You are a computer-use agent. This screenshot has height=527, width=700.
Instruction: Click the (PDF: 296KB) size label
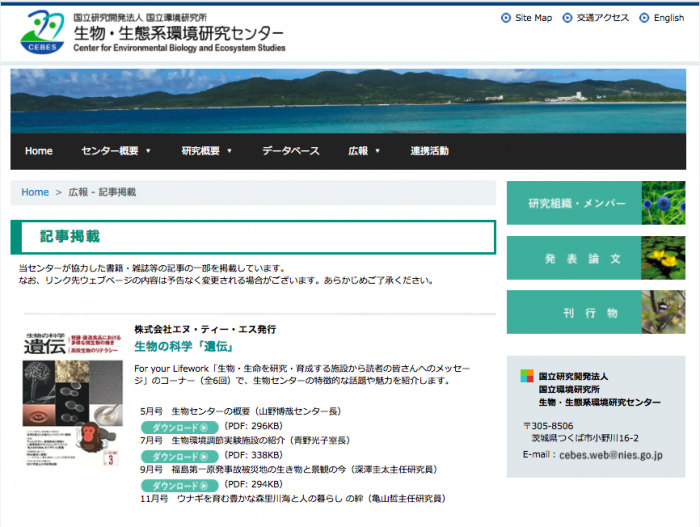point(254,426)
